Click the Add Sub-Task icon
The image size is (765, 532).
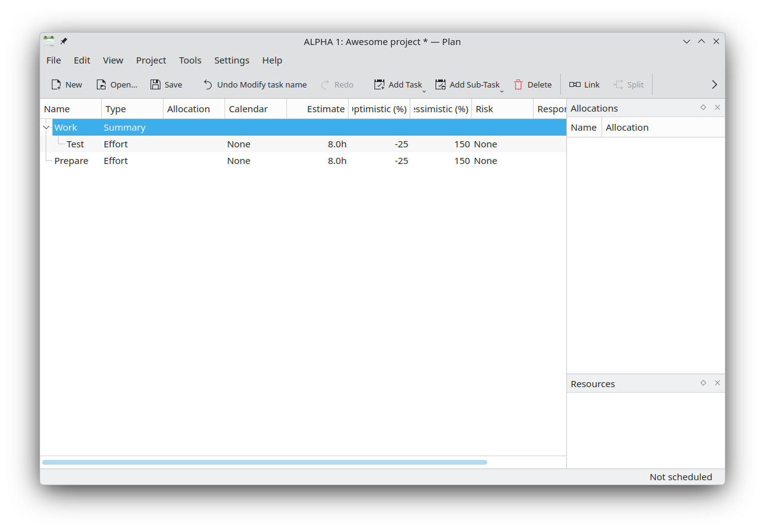(x=440, y=84)
